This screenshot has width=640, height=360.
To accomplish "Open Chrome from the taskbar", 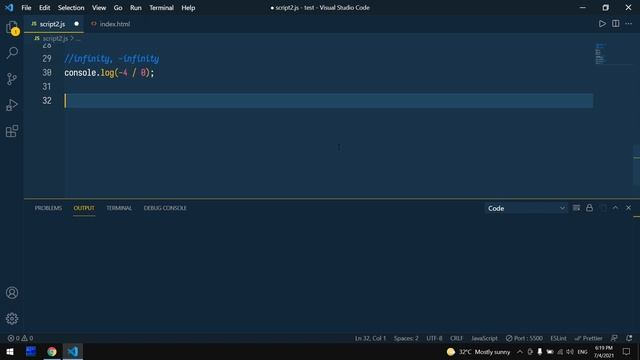I will [51, 351].
